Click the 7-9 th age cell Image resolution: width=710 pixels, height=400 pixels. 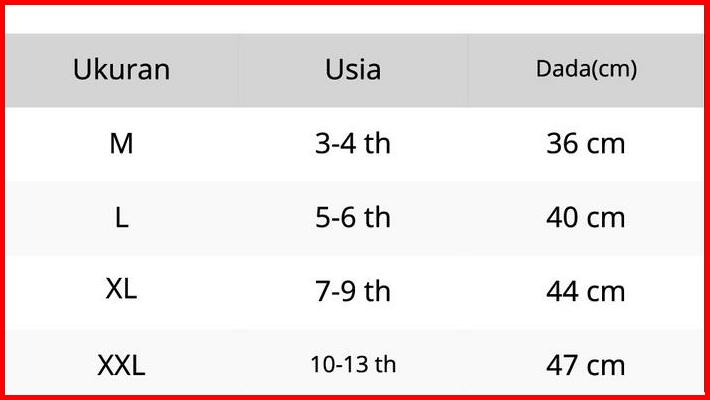click(353, 291)
